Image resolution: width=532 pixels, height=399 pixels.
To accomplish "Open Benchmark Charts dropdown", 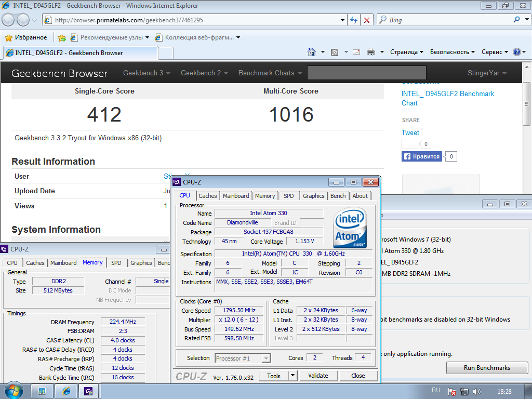I will [x=270, y=73].
